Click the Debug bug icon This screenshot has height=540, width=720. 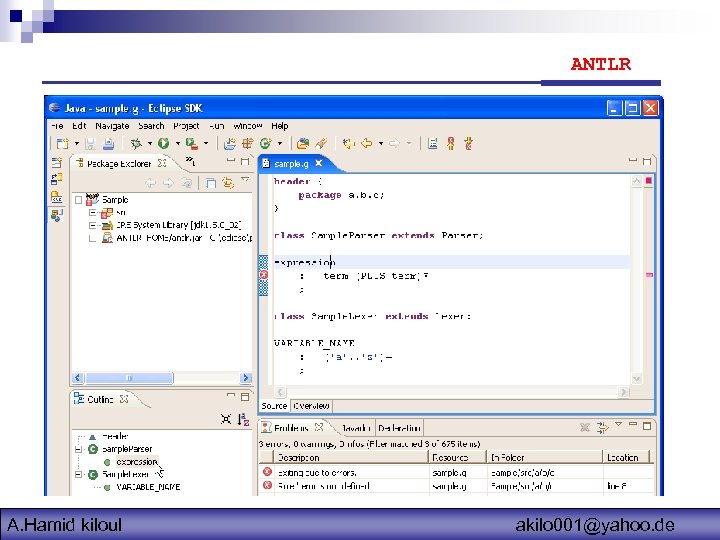coord(136,144)
